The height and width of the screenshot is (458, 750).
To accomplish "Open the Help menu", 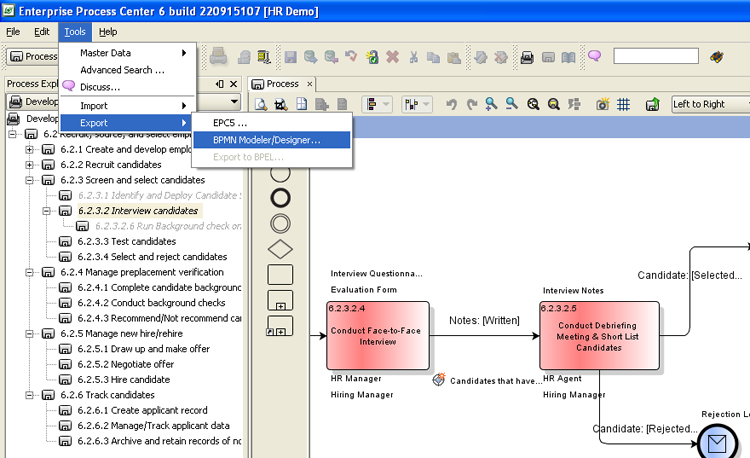I will [108, 32].
